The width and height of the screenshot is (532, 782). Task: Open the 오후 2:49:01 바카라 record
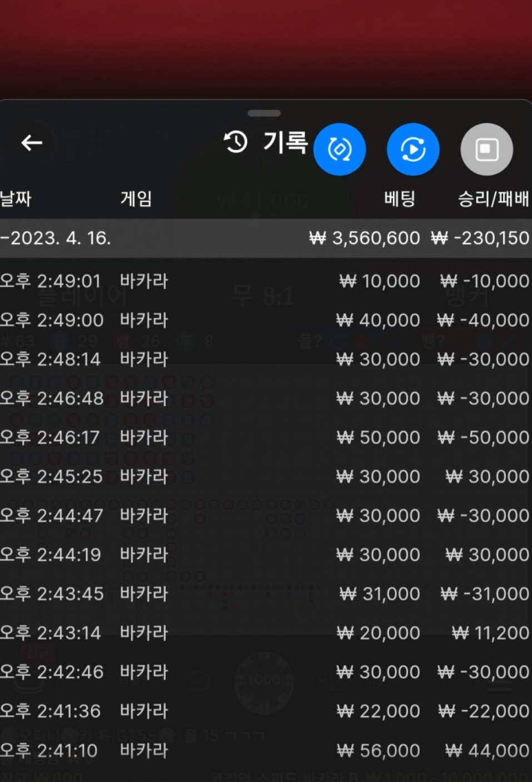click(265, 281)
